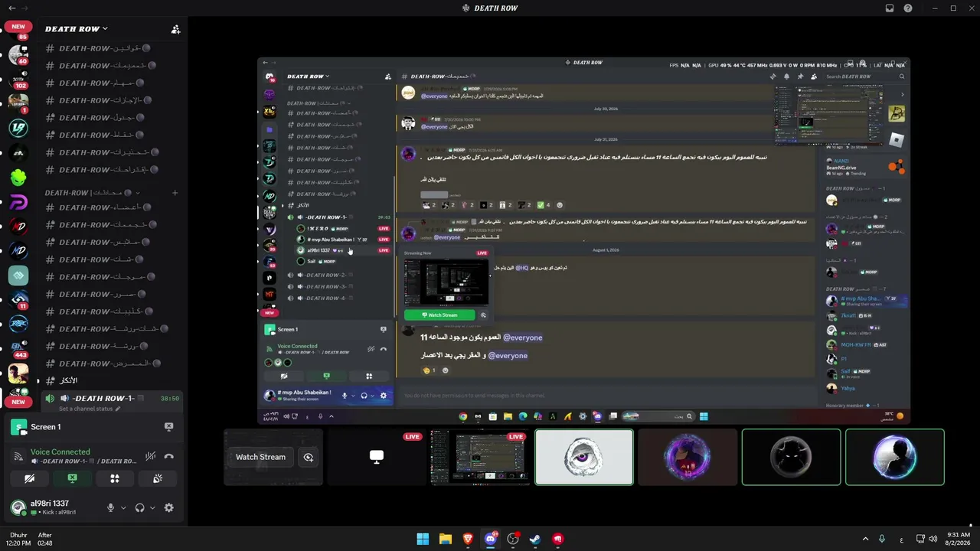This screenshot has height=551, width=980.
Task: Mute the microphone in the user panel
Action: [111, 507]
